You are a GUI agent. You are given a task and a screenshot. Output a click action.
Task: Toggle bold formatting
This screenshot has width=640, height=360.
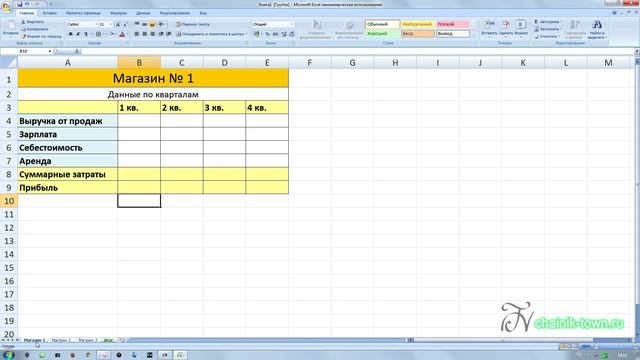(x=71, y=34)
